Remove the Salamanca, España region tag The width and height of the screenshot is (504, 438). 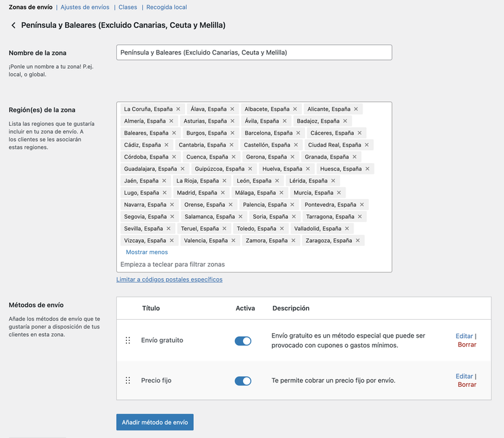[x=241, y=216]
